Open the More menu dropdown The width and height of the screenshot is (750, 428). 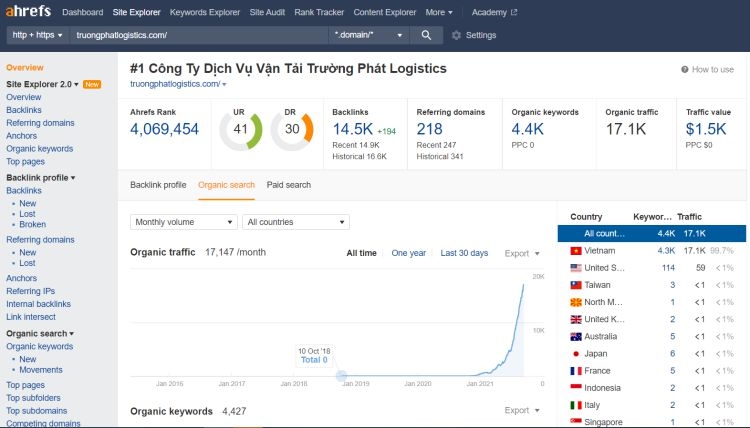pos(439,12)
